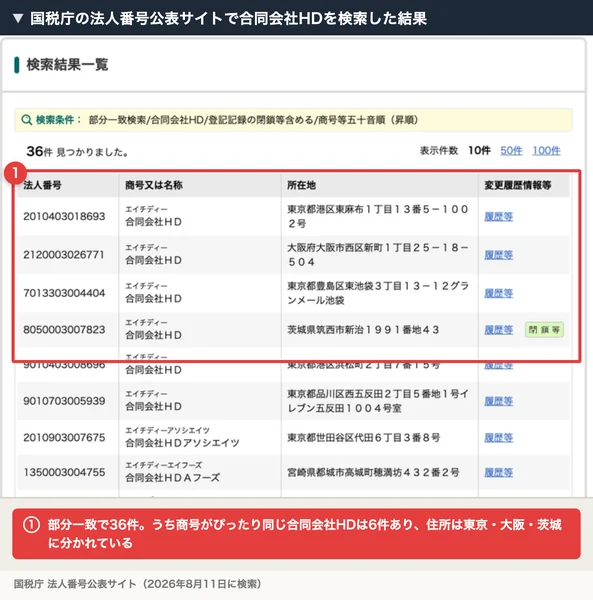593x600 pixels.
Task: Open 履歴等 for 9010703005939
Action: (x=499, y=401)
